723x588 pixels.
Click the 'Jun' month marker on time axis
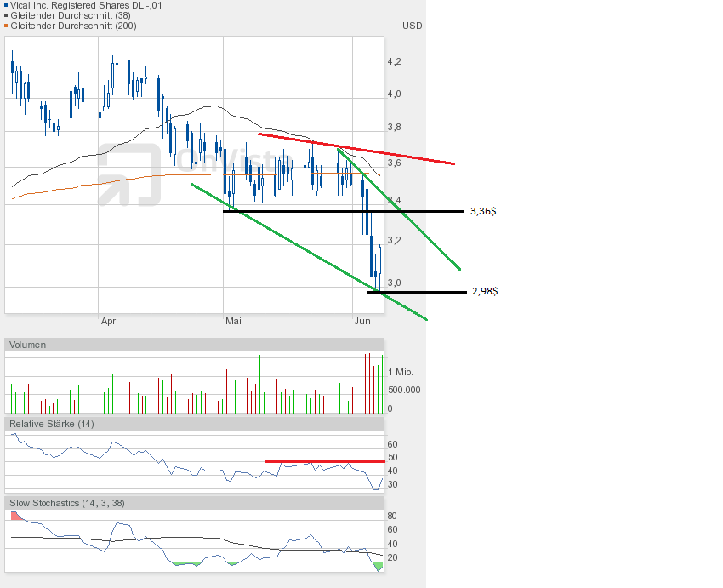[362, 321]
